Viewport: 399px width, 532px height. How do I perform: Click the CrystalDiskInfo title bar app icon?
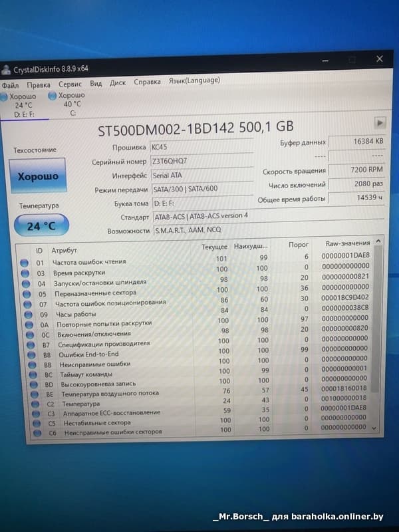click(6, 70)
